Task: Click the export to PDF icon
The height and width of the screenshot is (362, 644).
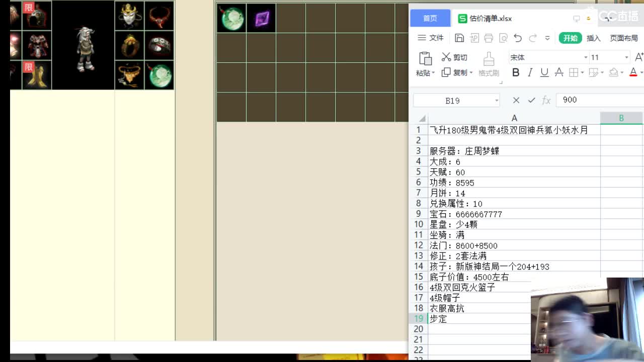Action: (x=474, y=38)
